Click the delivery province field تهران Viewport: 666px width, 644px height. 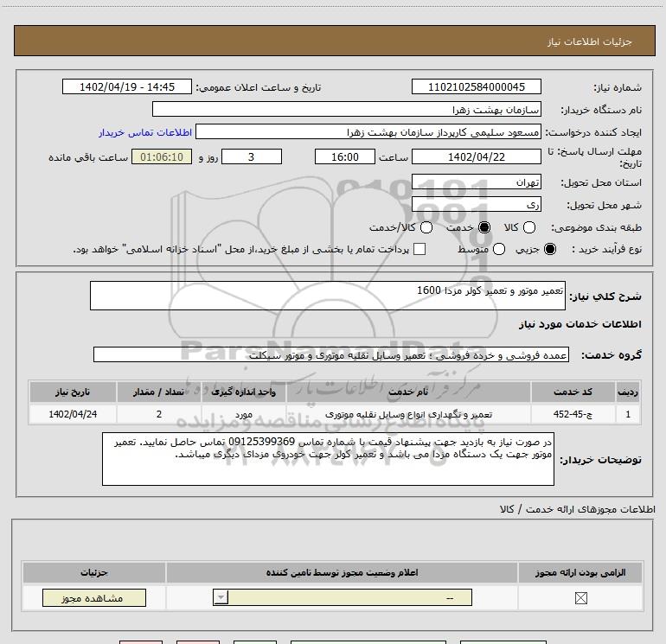pyautogui.click(x=476, y=182)
